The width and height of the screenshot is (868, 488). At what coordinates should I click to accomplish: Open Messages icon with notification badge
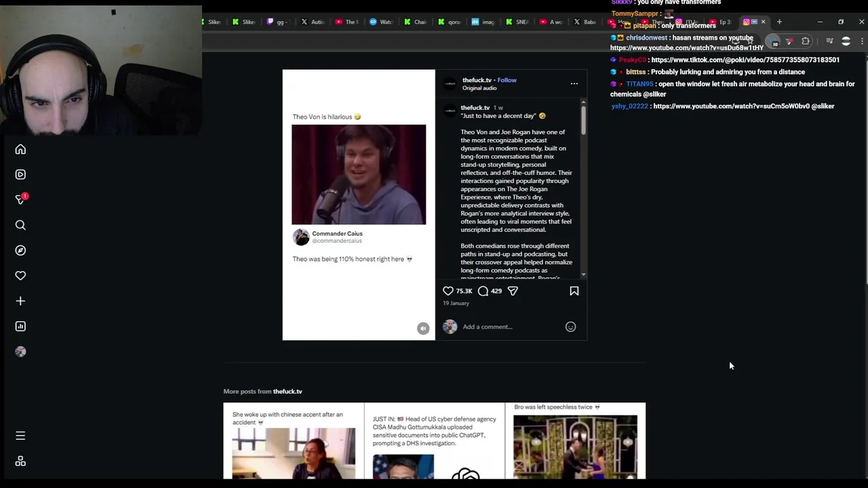click(x=20, y=199)
